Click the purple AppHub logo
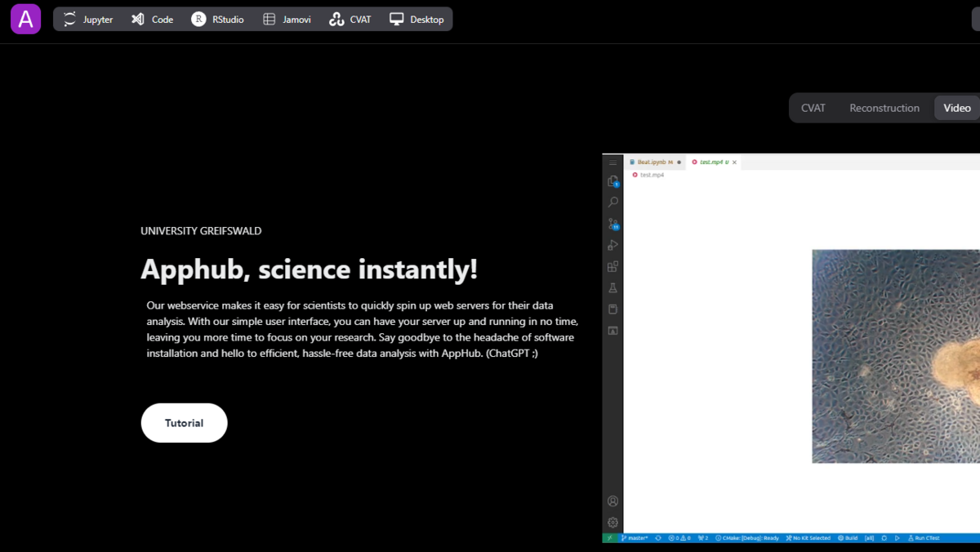Viewport: 980px width, 552px height. (25, 19)
